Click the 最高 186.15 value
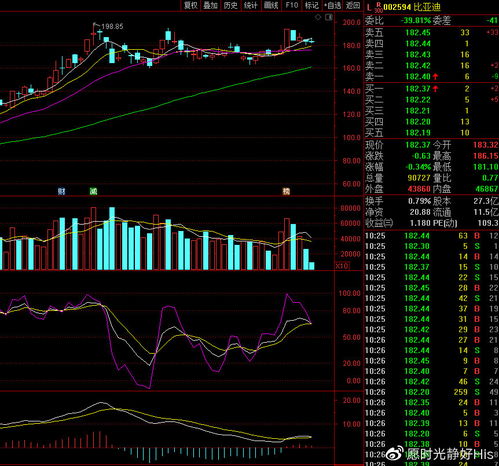Viewport: 499px width, 466px height. (486, 156)
